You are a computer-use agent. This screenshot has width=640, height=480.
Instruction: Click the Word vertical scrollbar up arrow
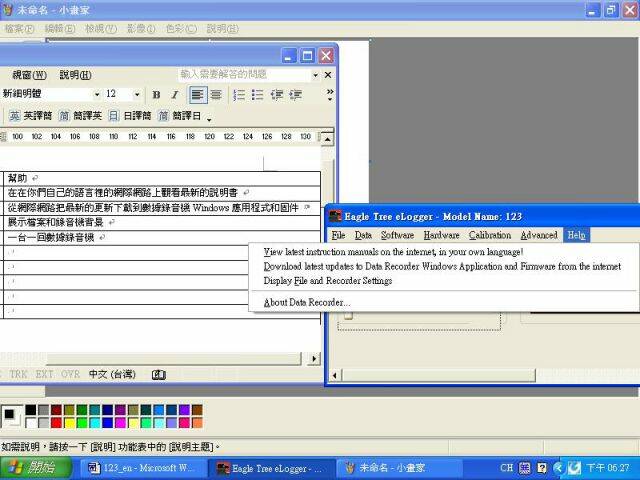[328, 139]
